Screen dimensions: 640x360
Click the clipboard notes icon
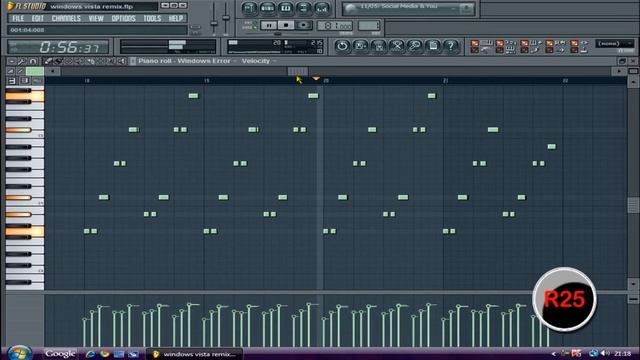433,46
